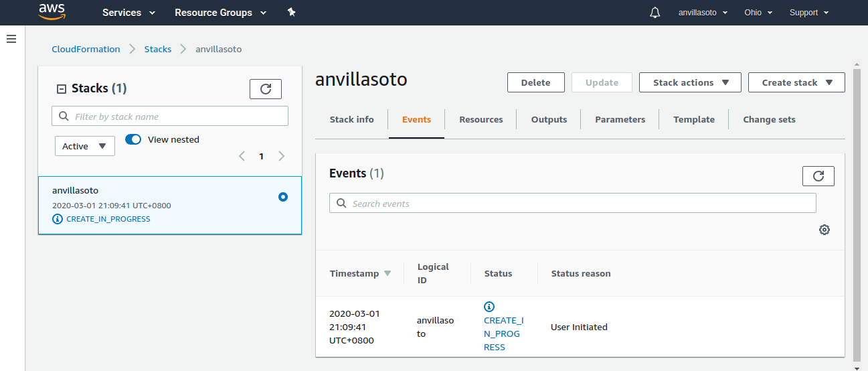
Task: Open Change sets tab
Action: 769,119
